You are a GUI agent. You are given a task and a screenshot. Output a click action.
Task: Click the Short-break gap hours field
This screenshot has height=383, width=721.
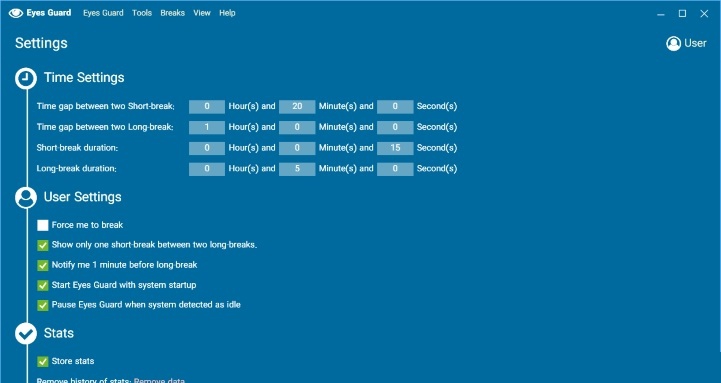click(207, 107)
